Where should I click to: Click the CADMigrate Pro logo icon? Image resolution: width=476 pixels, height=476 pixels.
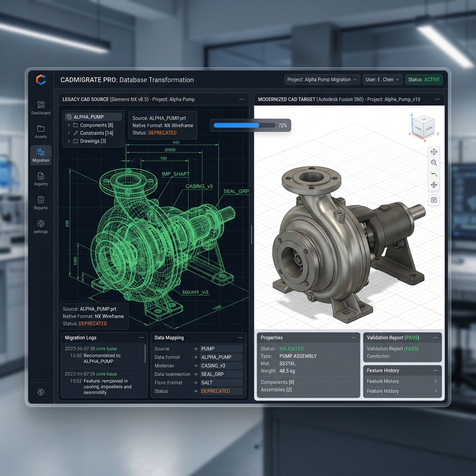[41, 79]
